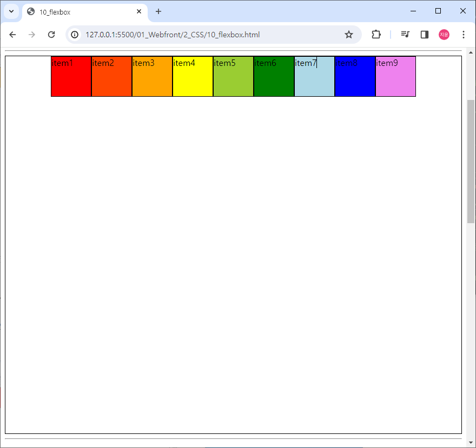Open Chrome's three-dot menu

pos(463,35)
